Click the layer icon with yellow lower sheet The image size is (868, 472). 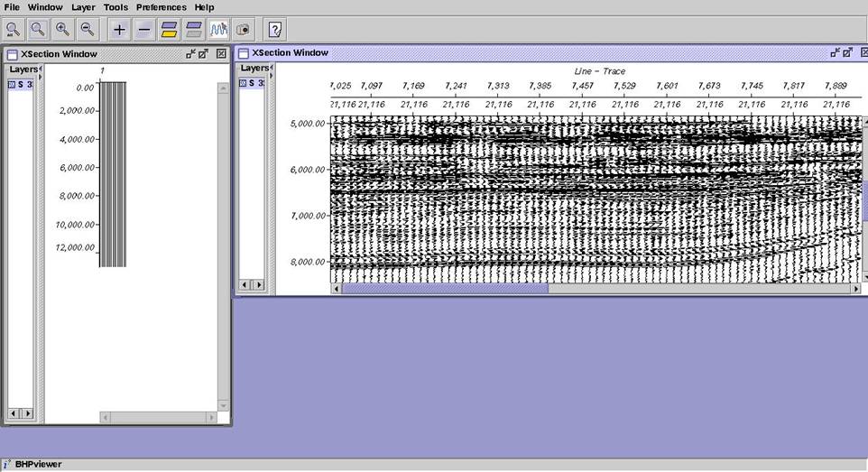tap(169, 30)
